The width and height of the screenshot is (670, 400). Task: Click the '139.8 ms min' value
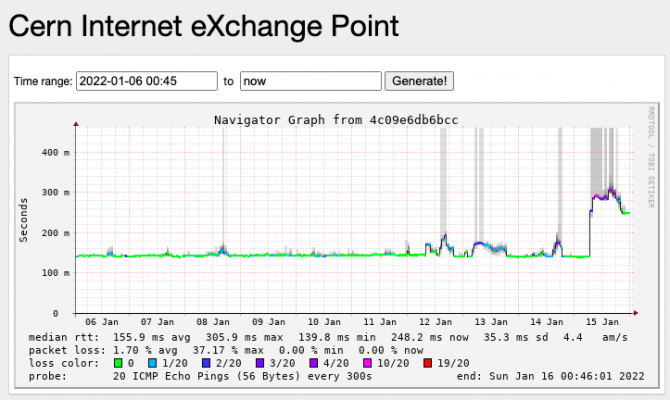point(337,337)
